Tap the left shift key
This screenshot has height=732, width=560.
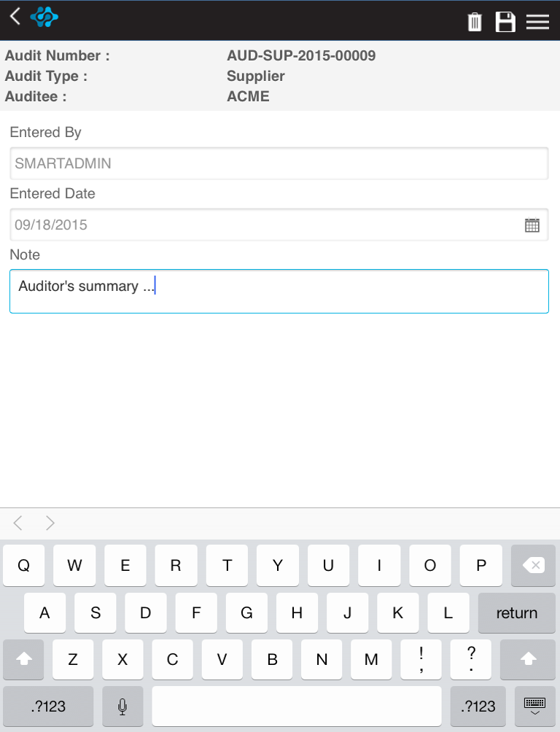24,659
